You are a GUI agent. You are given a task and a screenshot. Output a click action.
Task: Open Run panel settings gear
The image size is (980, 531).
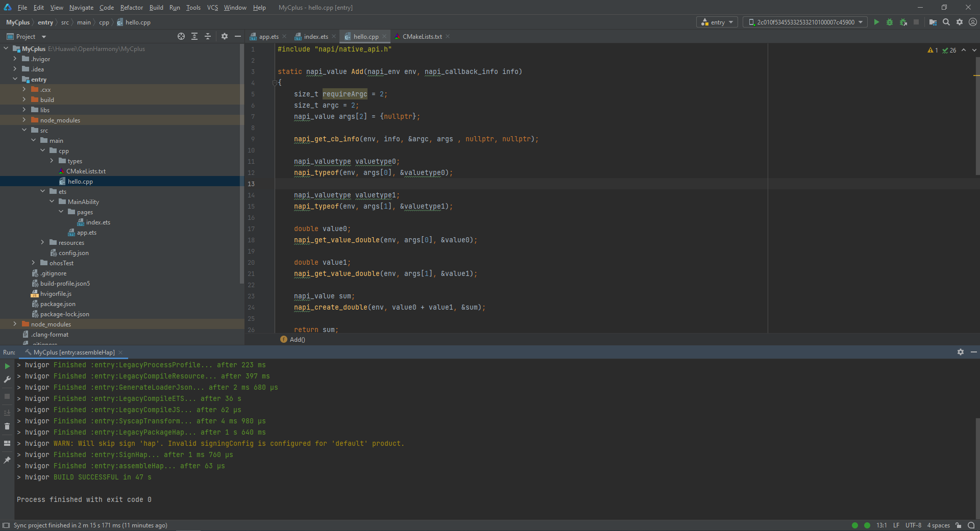pos(960,352)
